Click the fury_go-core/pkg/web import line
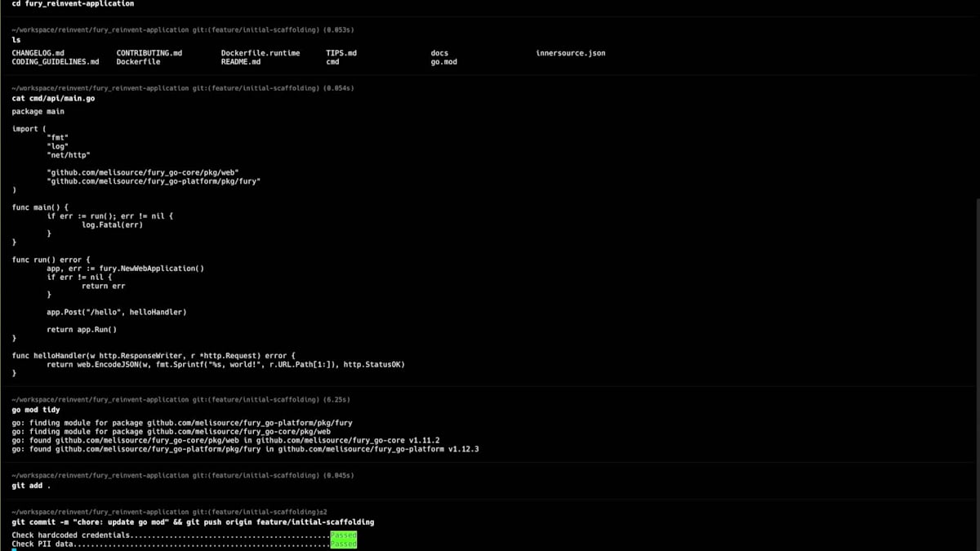Screen dimensions: 980x551 tap(143, 172)
